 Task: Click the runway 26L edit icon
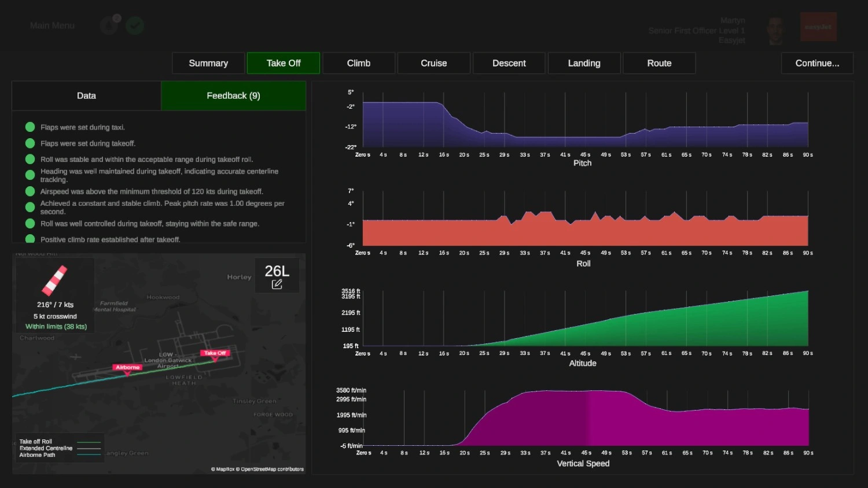pos(277,284)
